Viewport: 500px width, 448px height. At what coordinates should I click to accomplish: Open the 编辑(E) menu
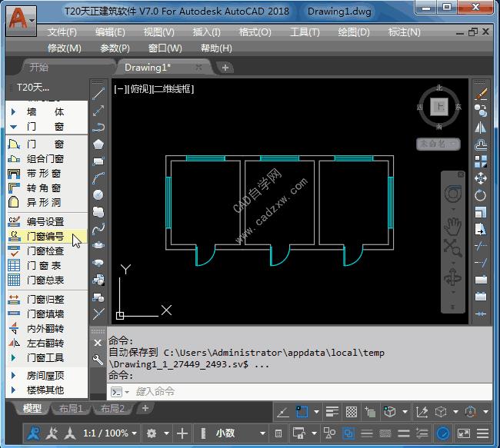[x=110, y=32]
